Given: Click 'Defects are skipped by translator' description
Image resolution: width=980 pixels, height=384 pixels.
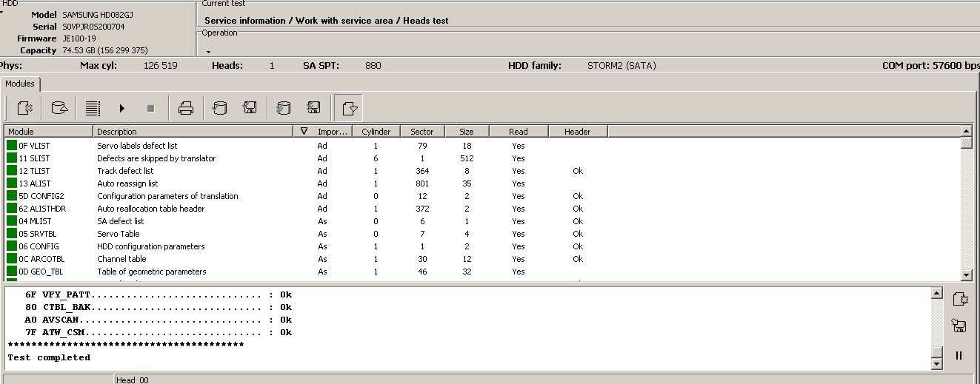Looking at the screenshot, I should (x=156, y=158).
